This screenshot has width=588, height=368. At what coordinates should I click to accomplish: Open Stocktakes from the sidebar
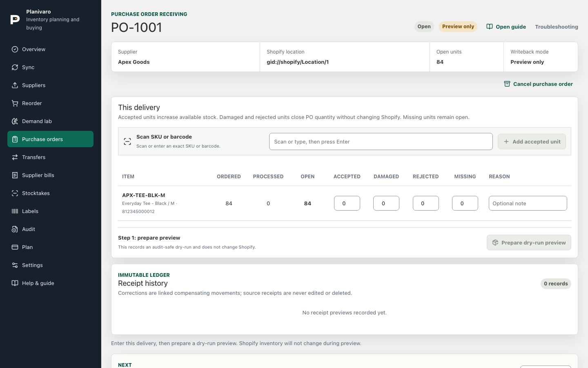pyautogui.click(x=50, y=193)
